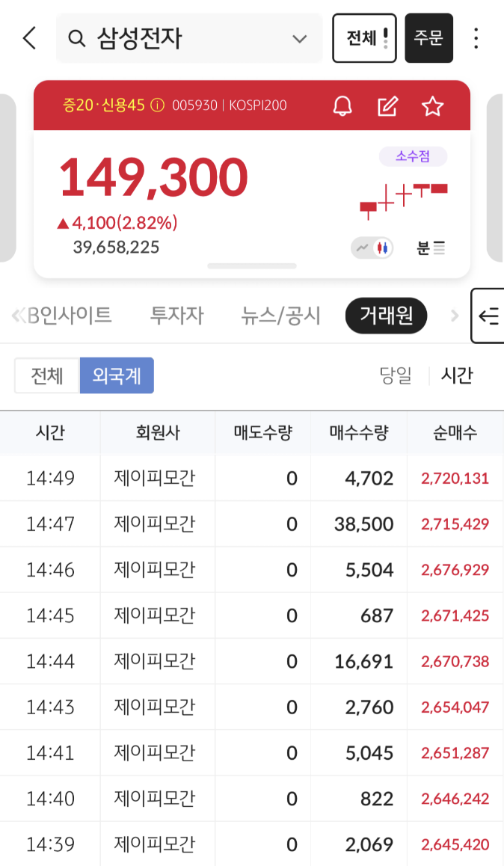Screen dimensions: 504x866
Task: Open the 뉴스/공시 tab
Action: tap(280, 316)
